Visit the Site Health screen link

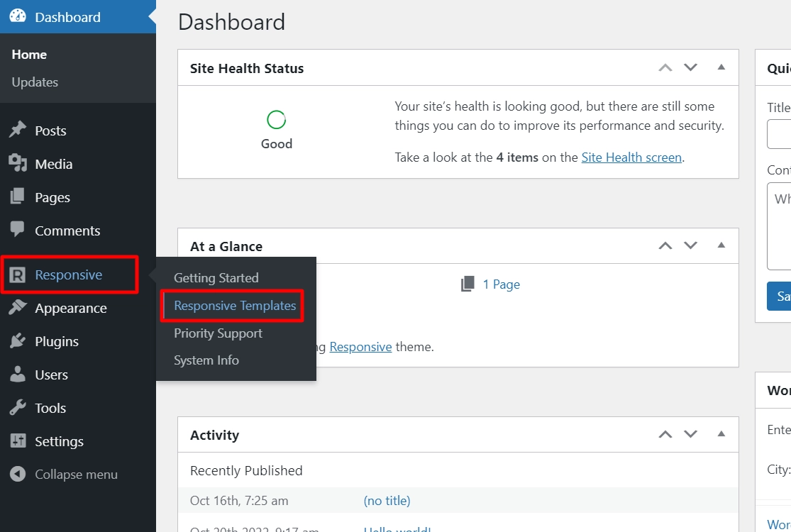click(x=631, y=157)
